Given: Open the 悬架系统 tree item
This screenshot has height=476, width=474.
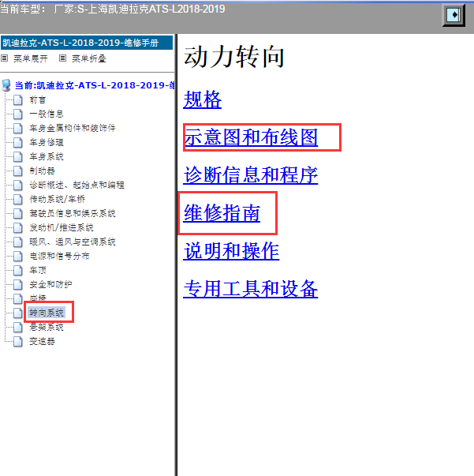Looking at the screenshot, I should click(47, 327).
